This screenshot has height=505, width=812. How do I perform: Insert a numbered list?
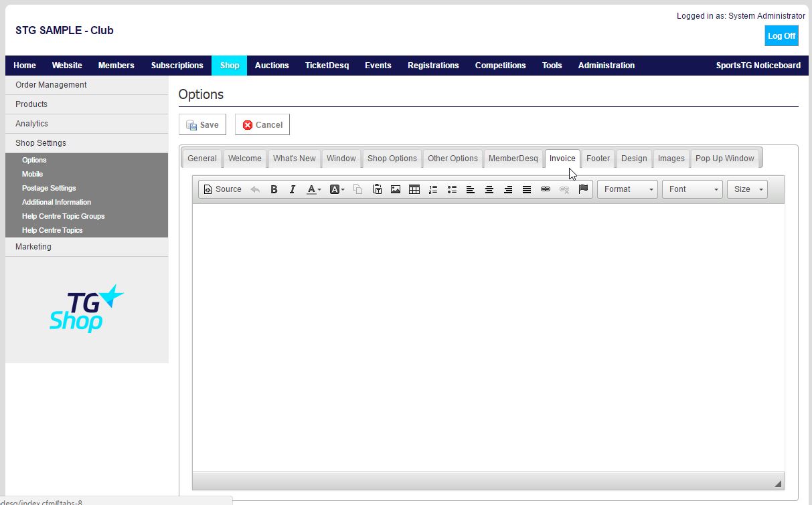(x=433, y=189)
